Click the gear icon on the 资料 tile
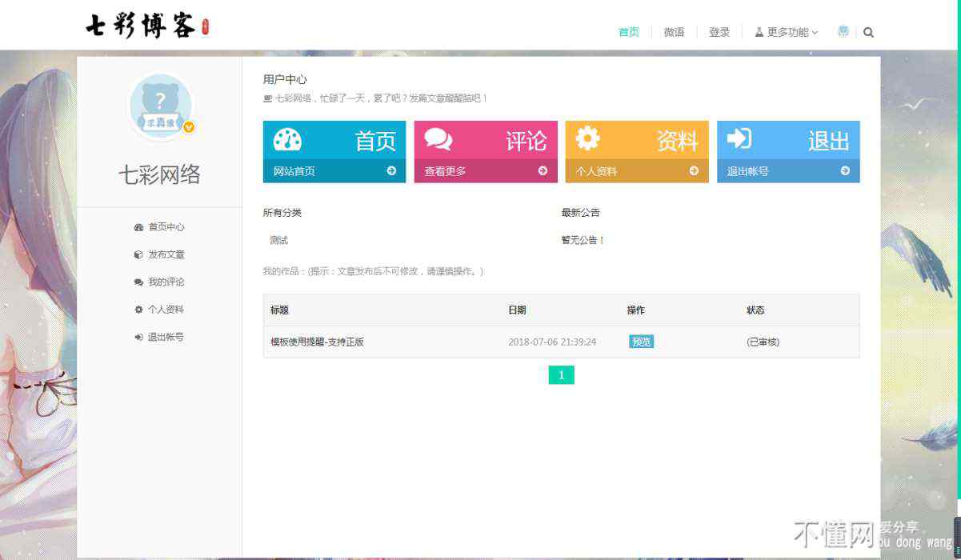Viewport: 961px width, 560px height. pos(588,138)
